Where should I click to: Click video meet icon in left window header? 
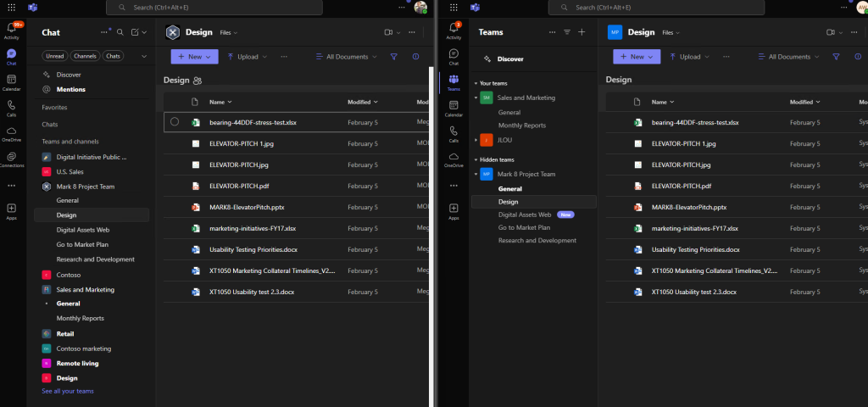click(x=388, y=33)
